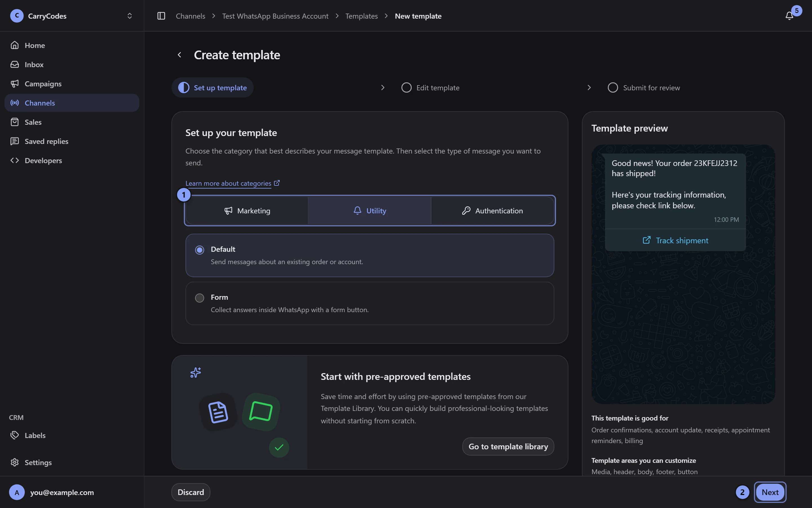The height and width of the screenshot is (508, 812).
Task: Click the Next button
Action: coord(770,492)
